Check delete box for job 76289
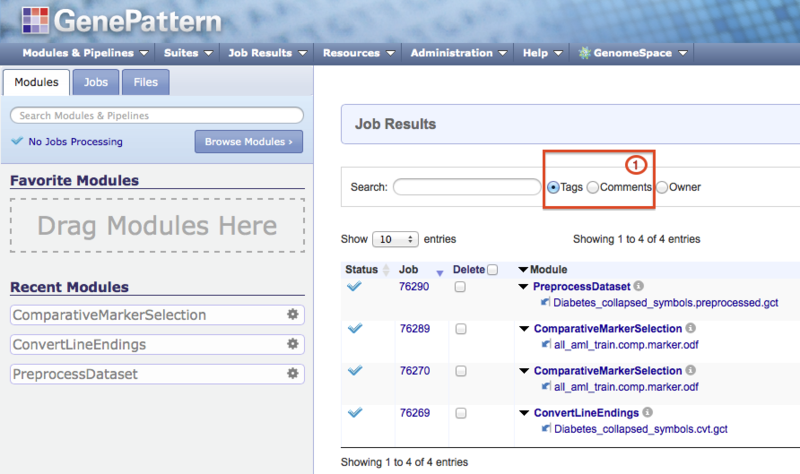This screenshot has width=800, height=474. [461, 329]
